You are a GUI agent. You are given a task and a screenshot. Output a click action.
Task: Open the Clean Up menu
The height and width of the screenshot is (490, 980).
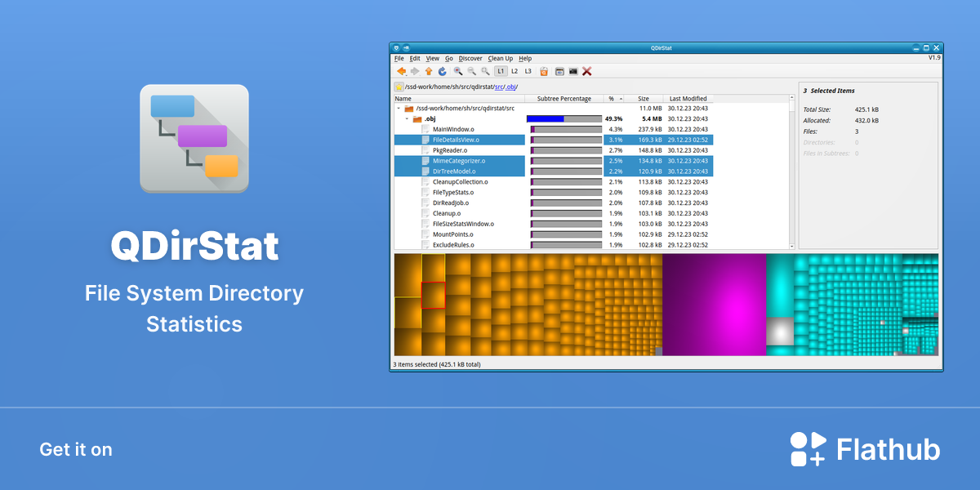pyautogui.click(x=501, y=59)
